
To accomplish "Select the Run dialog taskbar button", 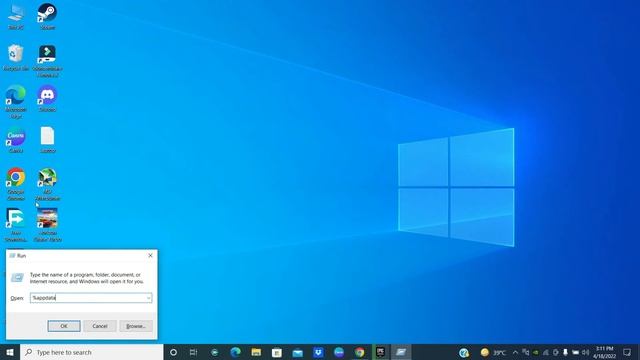I will click(401, 352).
